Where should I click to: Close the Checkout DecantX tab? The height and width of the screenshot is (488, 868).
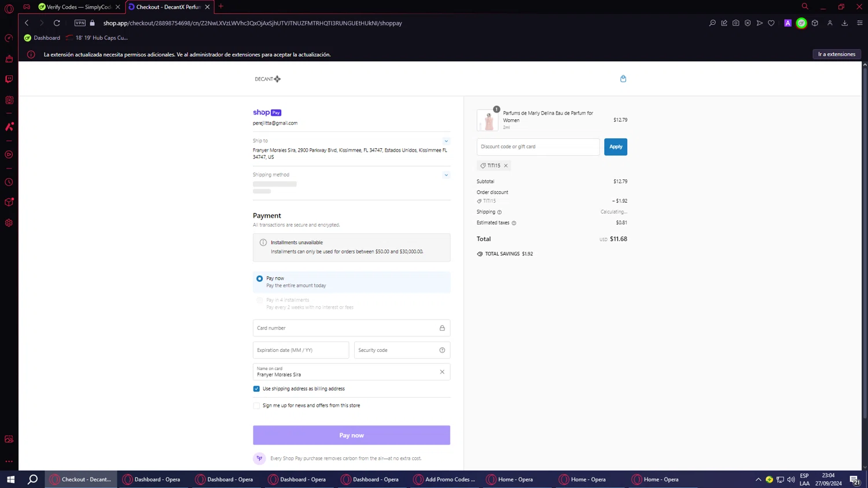tap(207, 7)
